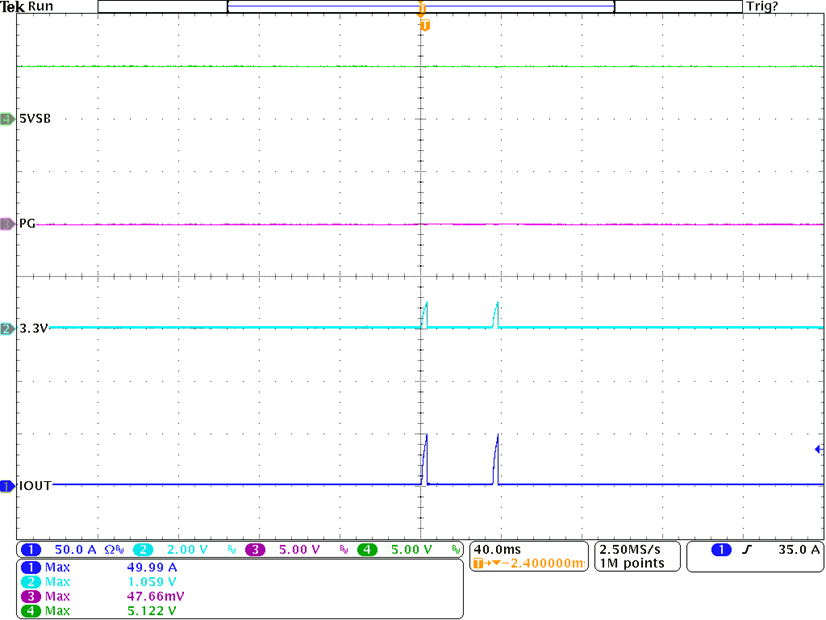Click the PG waveform label
Image resolution: width=826 pixels, height=620 pixels.
click(x=27, y=223)
